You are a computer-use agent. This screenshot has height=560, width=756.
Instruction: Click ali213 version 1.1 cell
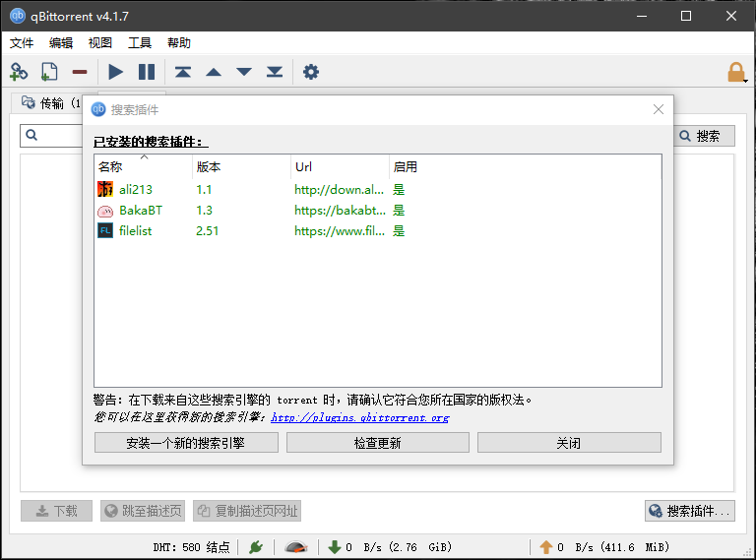204,189
